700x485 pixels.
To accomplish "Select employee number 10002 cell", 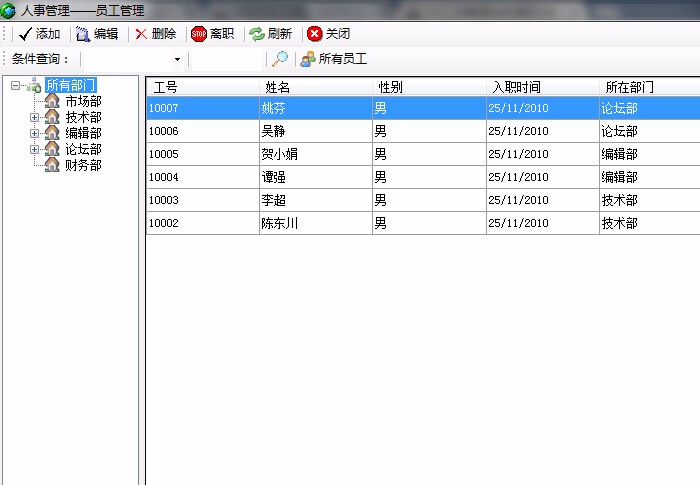I will 203,223.
